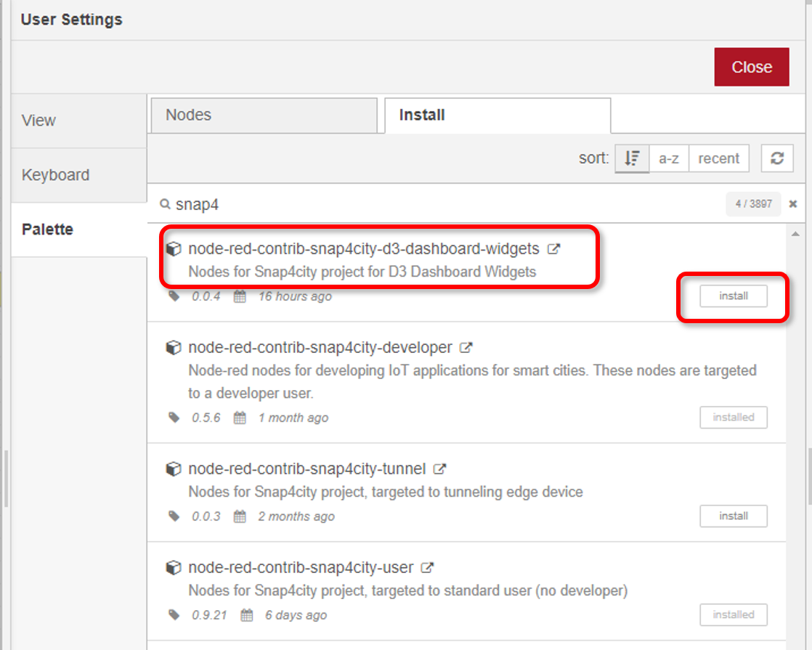The height and width of the screenshot is (650, 812).
Task: Install the snap4city-tunnel module
Action: point(733,516)
